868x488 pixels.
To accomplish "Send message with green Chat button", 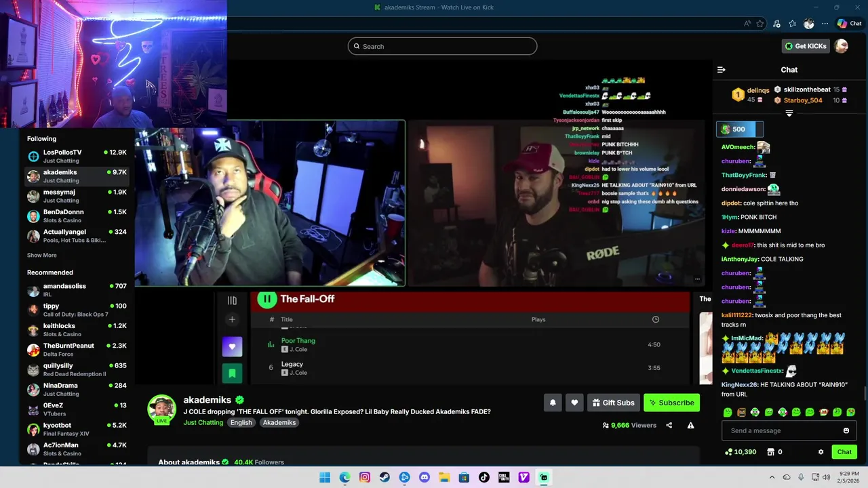I will pos(844,452).
